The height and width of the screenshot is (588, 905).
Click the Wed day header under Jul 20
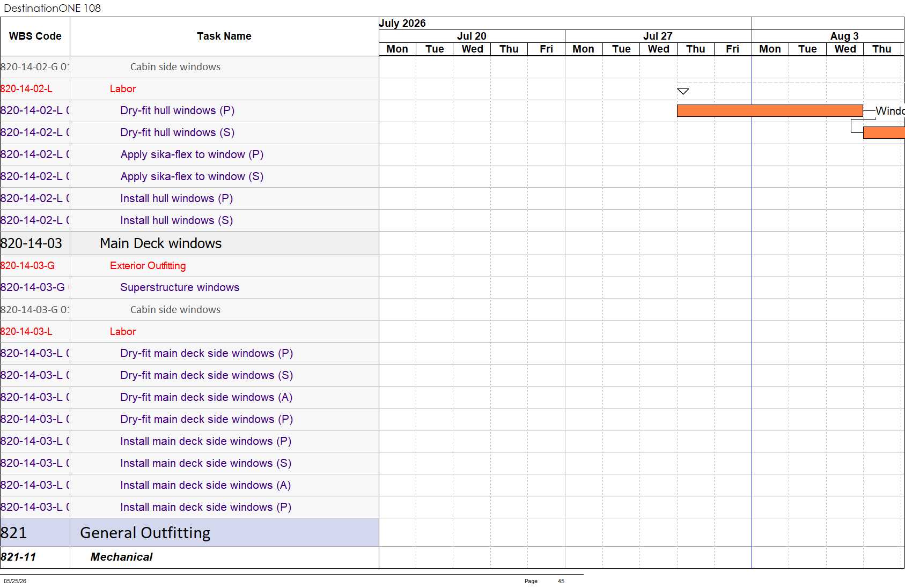(x=472, y=49)
